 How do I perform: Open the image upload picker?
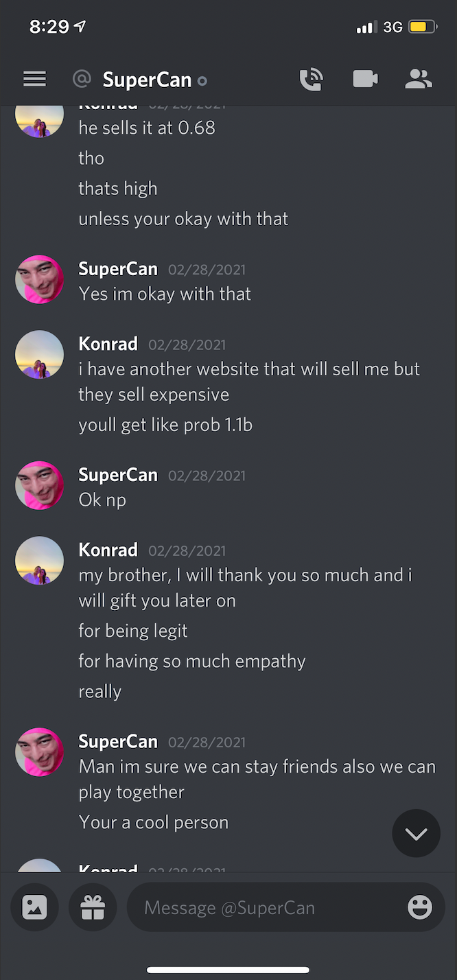pos(34,907)
